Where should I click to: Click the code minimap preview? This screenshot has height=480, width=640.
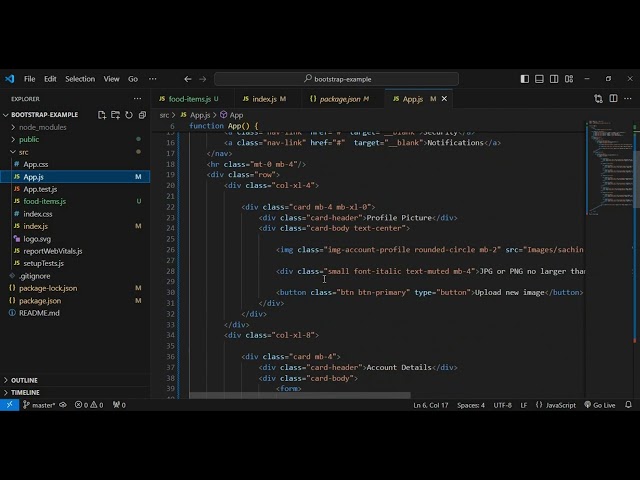click(x=609, y=167)
